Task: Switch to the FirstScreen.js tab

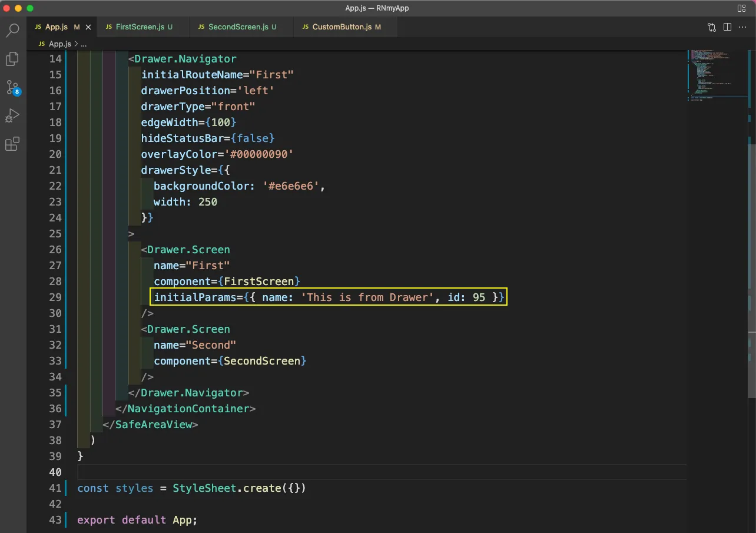Action: pos(143,27)
